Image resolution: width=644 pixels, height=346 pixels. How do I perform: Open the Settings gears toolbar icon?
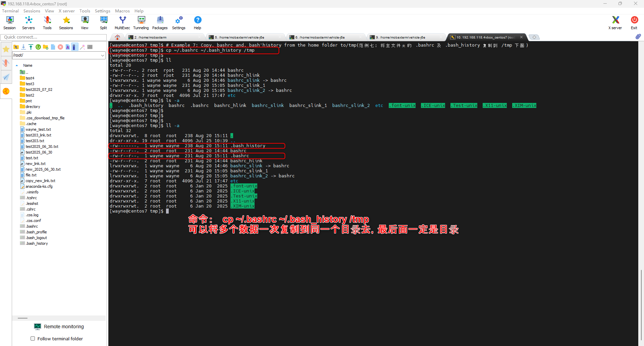(x=179, y=23)
